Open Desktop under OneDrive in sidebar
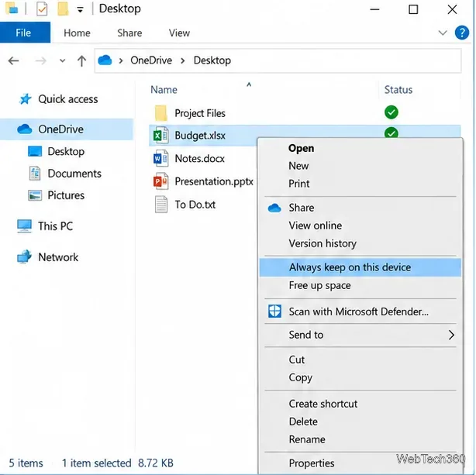The width and height of the screenshot is (476, 475). [66, 151]
